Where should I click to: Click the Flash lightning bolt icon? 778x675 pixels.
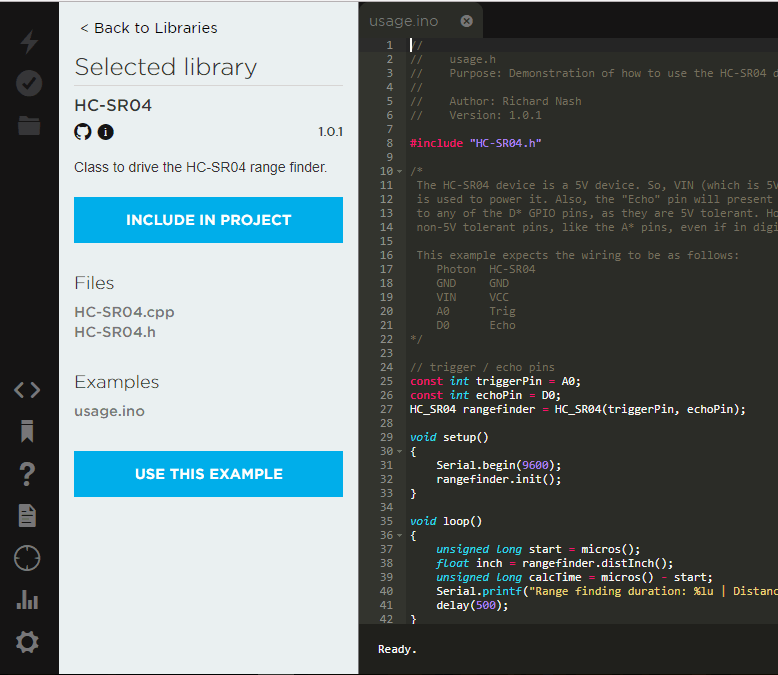[29, 42]
